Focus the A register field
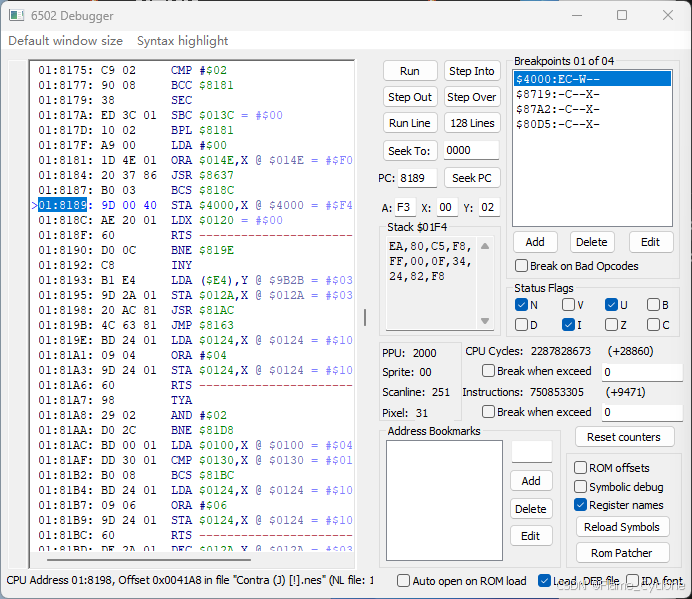Image resolution: width=692 pixels, height=599 pixels. pyautogui.click(x=405, y=207)
